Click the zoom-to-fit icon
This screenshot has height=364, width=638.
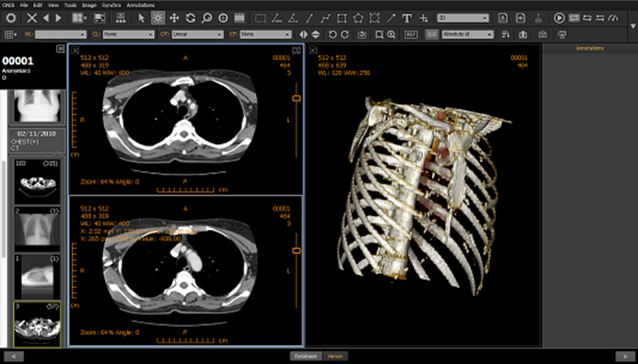379,35
